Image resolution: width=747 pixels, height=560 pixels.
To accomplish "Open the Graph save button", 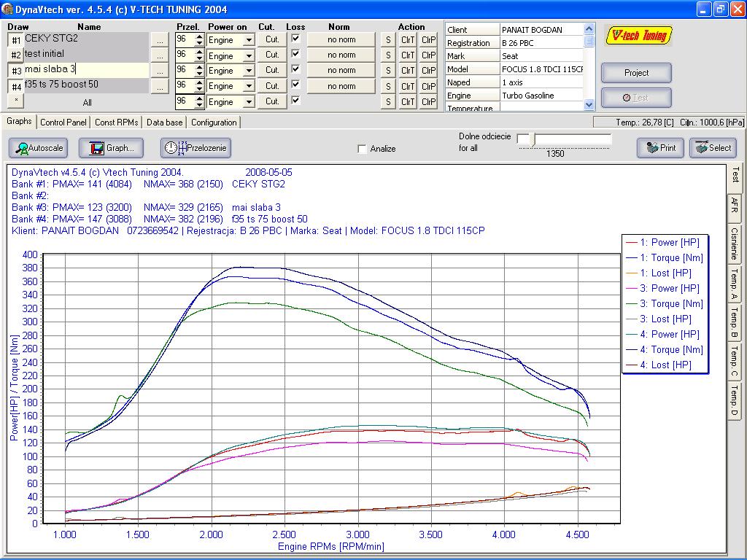I will [112, 148].
